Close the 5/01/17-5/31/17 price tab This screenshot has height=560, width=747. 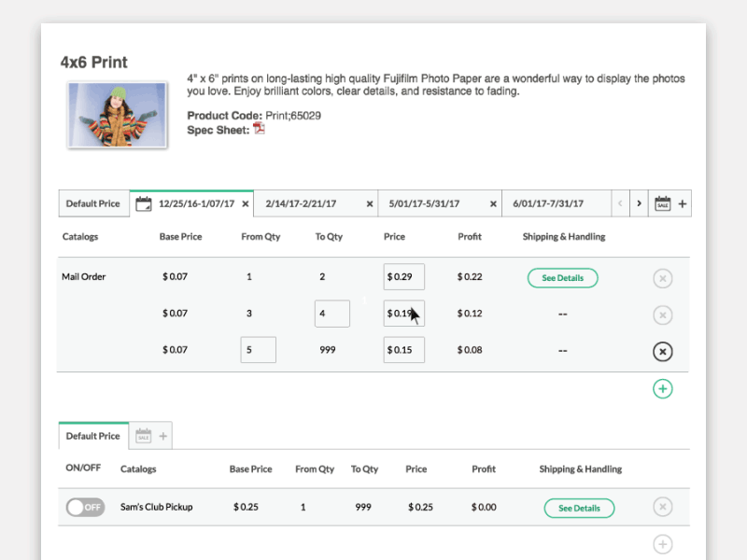click(x=493, y=203)
